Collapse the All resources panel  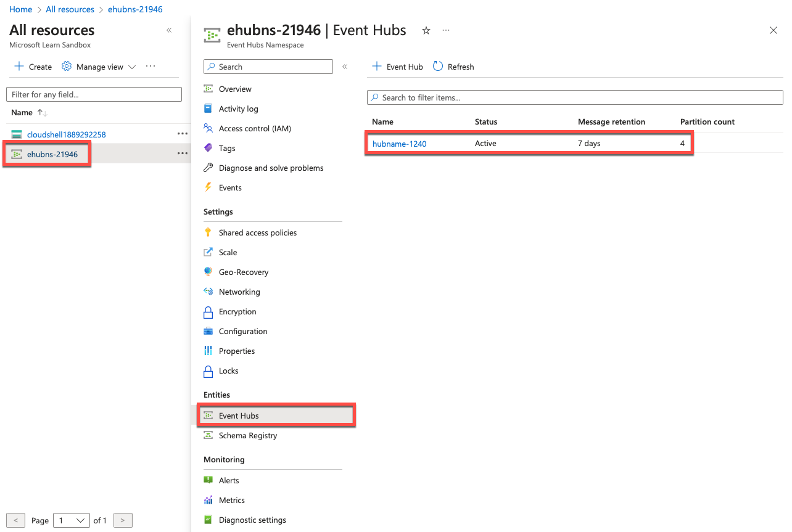click(x=169, y=30)
